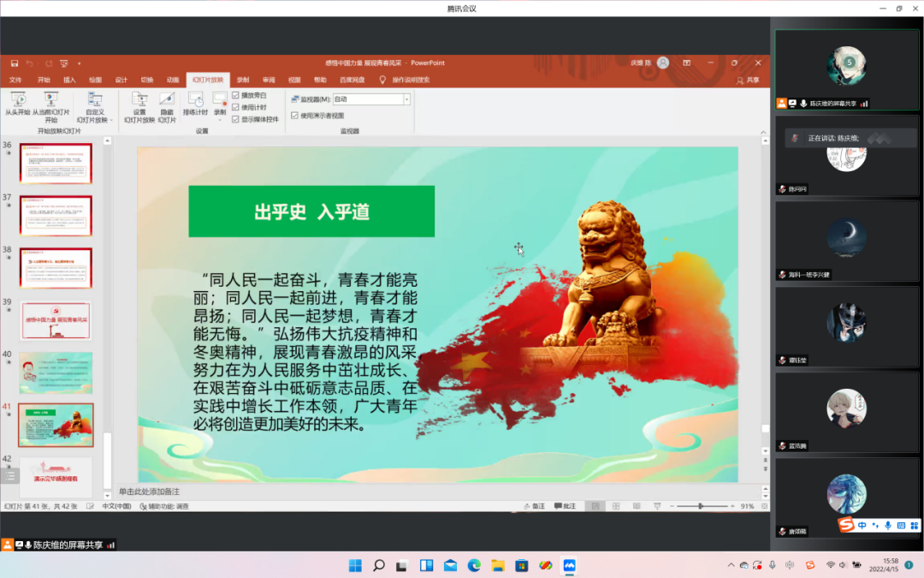924x578 pixels.
Task: Expand the 监视器 dropdown list
Action: (x=406, y=99)
